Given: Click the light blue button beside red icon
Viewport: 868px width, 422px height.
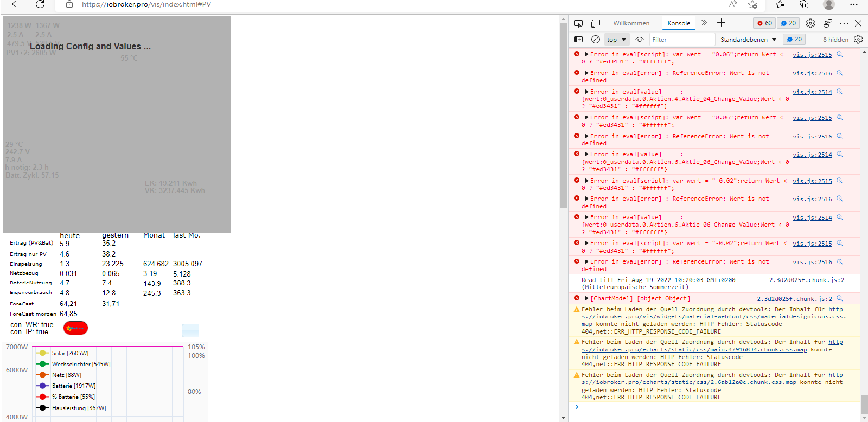Looking at the screenshot, I should click(x=190, y=330).
